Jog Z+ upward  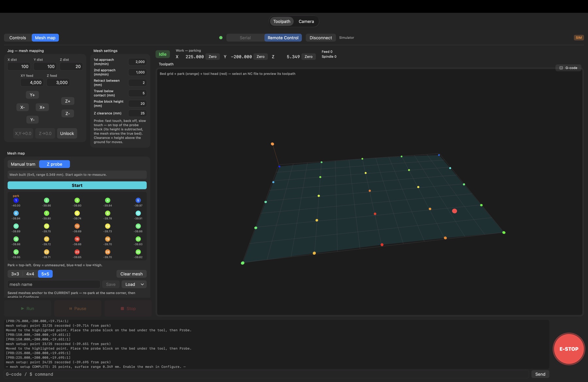[x=68, y=101]
